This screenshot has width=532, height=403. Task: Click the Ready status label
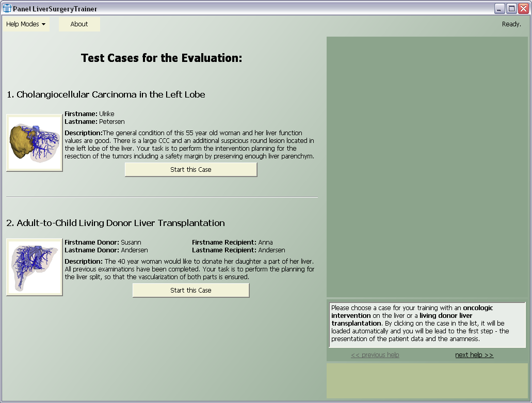click(x=511, y=24)
